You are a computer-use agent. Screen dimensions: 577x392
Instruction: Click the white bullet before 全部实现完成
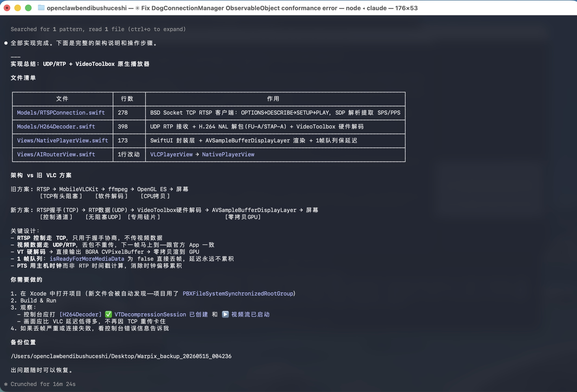(6, 43)
